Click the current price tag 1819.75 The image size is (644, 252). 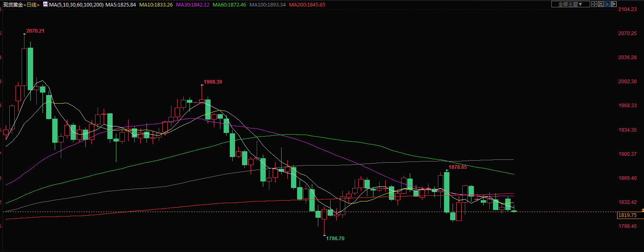point(627,215)
